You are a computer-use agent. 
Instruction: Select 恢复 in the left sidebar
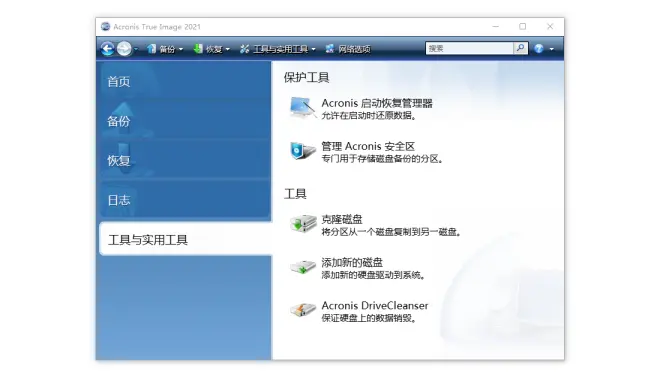(x=119, y=160)
